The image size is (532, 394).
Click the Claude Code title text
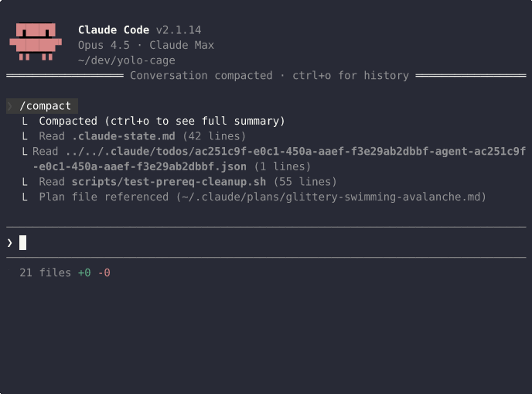click(x=114, y=30)
